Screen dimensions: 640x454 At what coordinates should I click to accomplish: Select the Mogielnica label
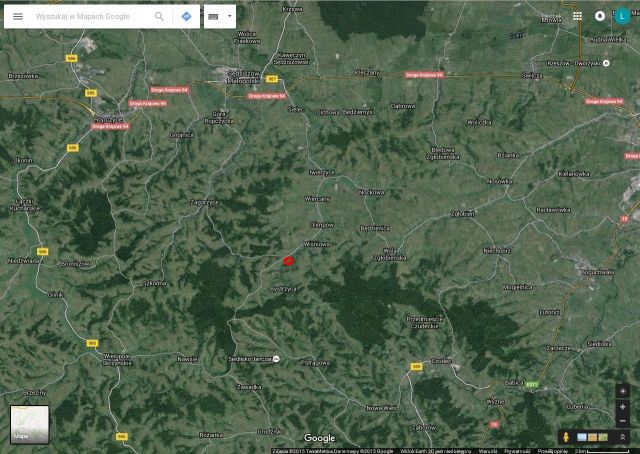tap(518, 287)
